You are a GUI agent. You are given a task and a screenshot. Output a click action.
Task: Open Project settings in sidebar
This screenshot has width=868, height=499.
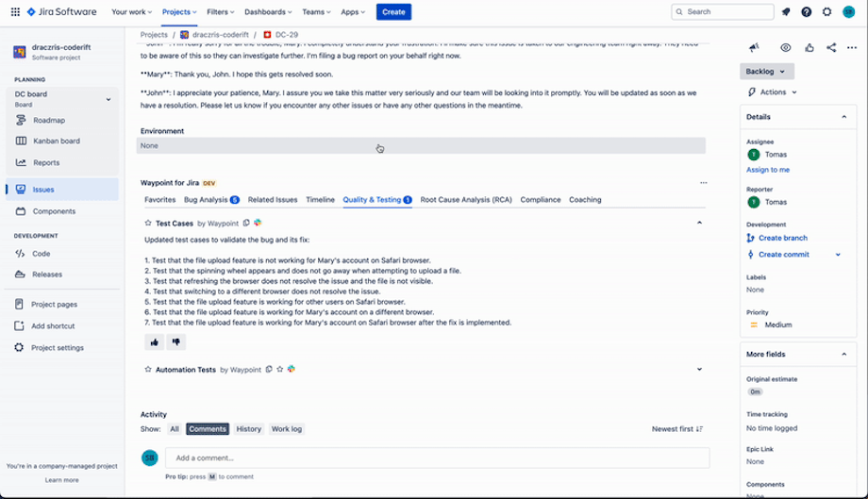click(x=58, y=347)
